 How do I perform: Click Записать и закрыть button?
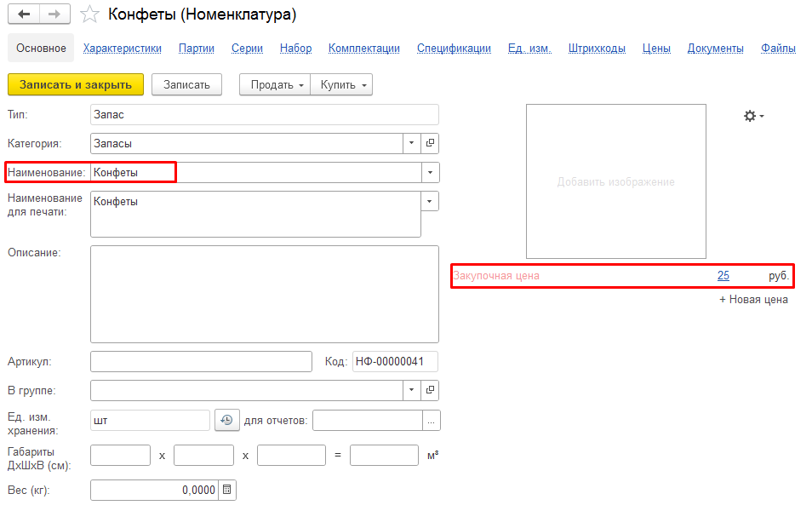point(76,84)
